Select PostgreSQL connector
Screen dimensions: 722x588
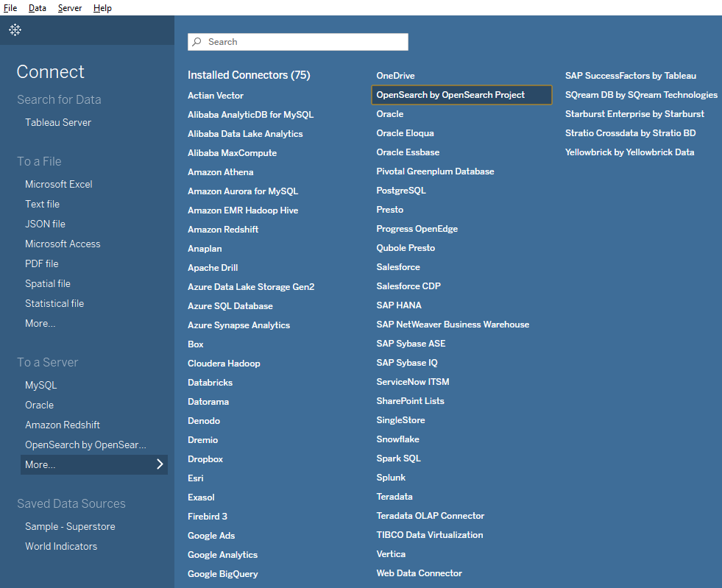point(401,190)
